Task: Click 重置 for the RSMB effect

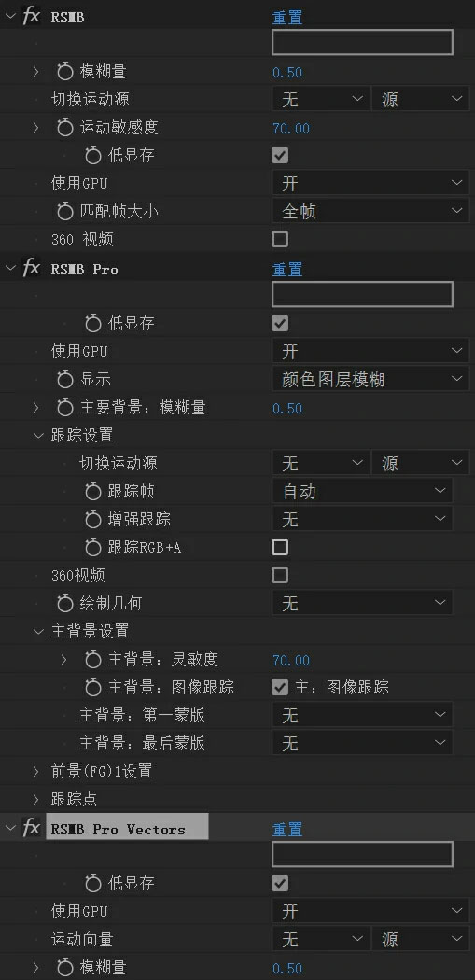Action: click(287, 18)
